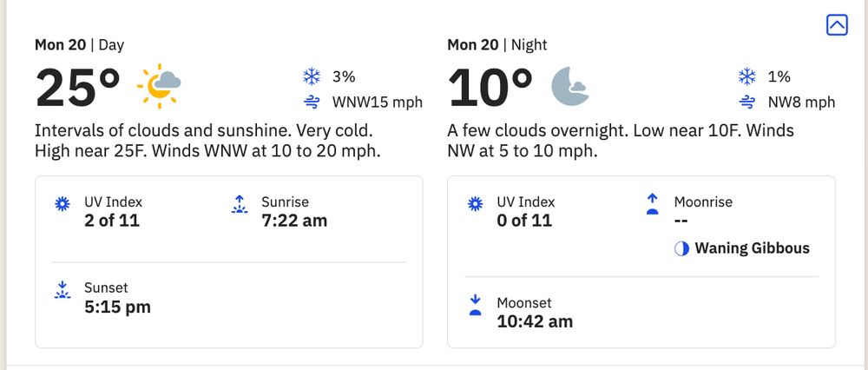Click the 10° nighttime low temperature
Image resolution: width=868 pixels, height=370 pixels.
[490, 86]
